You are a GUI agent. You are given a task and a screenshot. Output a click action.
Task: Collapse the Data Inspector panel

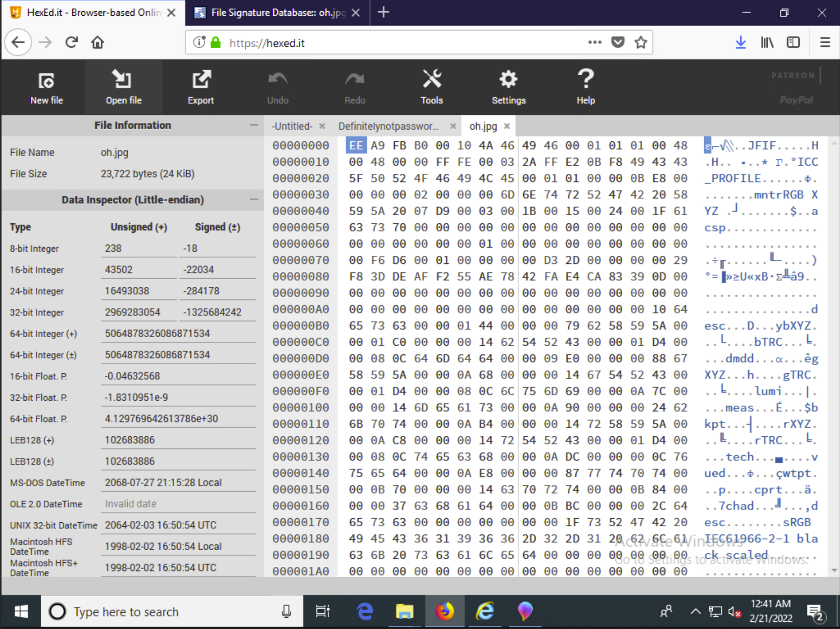[x=253, y=199]
